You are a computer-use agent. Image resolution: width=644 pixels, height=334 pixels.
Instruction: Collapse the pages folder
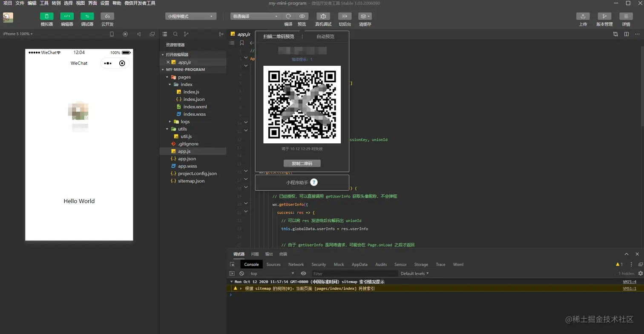click(167, 77)
